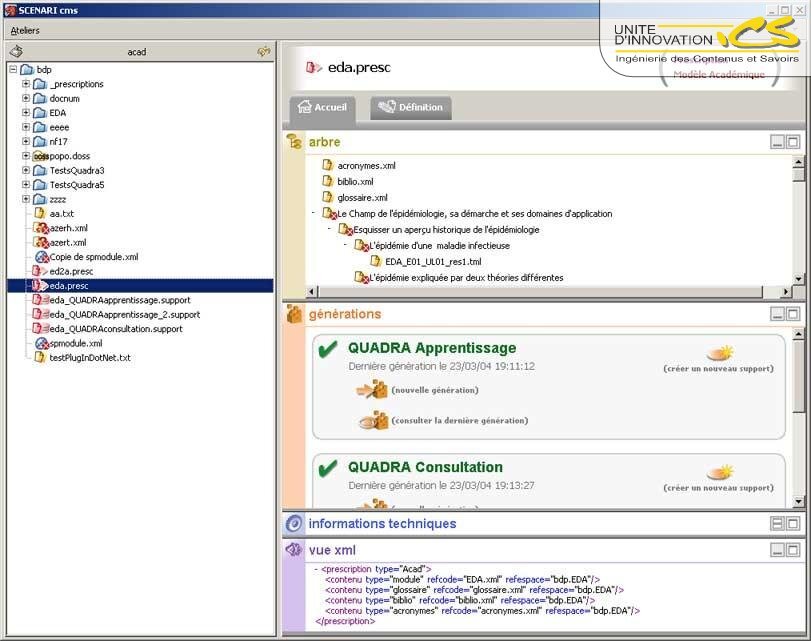811x641 pixels.
Task: Click créer un nouveau support for Consultation
Action: pyautogui.click(x=718, y=488)
